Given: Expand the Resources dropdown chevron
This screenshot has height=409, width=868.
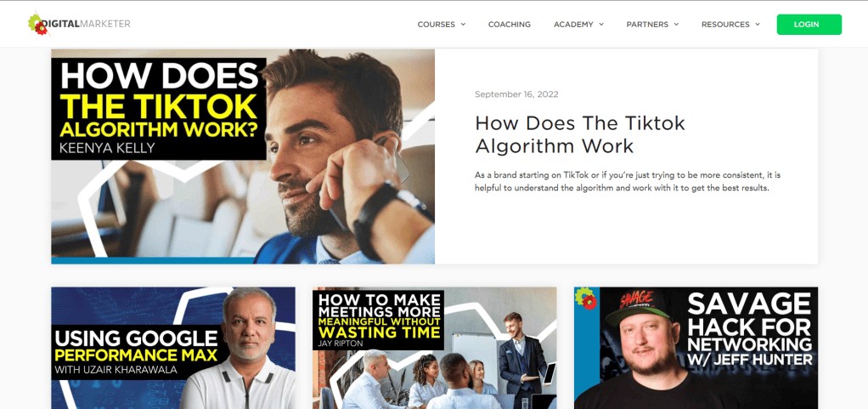Looking at the screenshot, I should 758,25.
